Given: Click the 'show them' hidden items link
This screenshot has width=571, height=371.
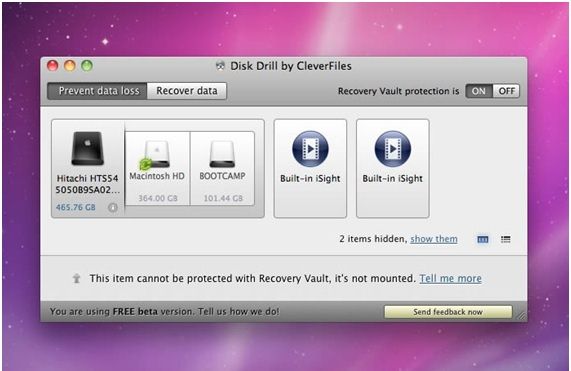Looking at the screenshot, I should [434, 239].
